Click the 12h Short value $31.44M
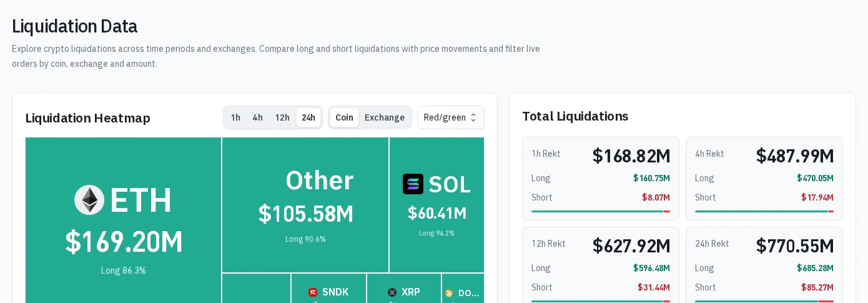The height and width of the screenshot is (303, 868). point(654,287)
